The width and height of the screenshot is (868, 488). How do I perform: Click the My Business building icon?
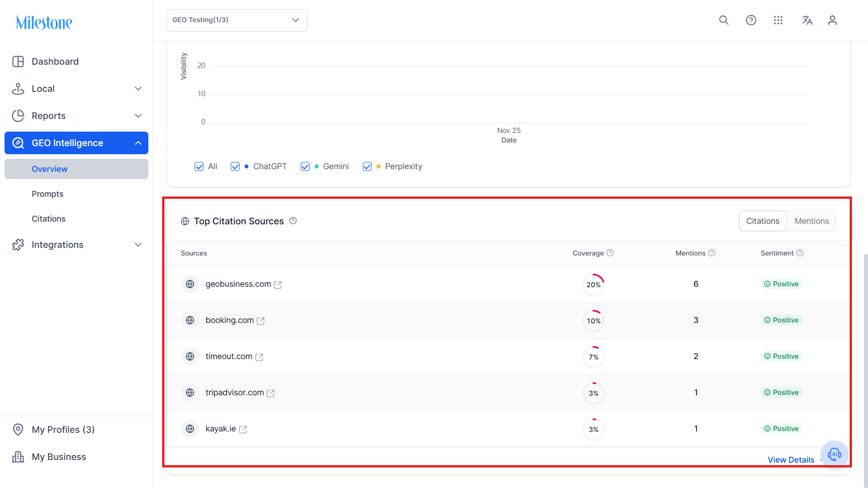pos(18,457)
